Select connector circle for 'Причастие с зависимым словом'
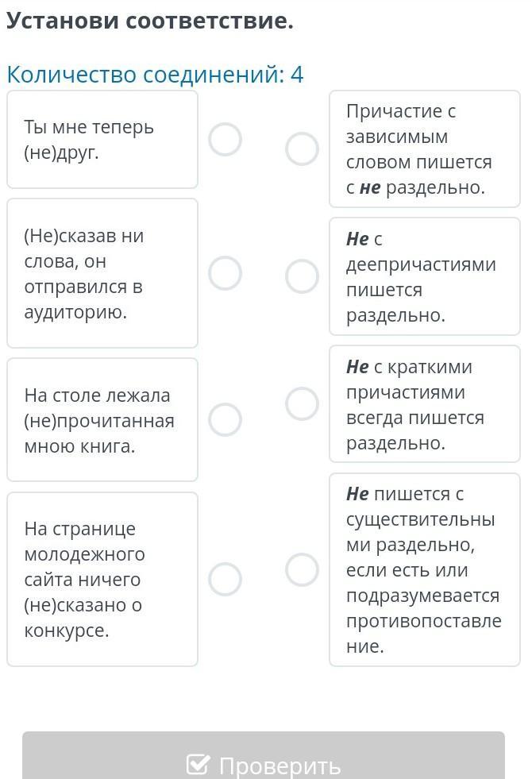 click(x=302, y=148)
